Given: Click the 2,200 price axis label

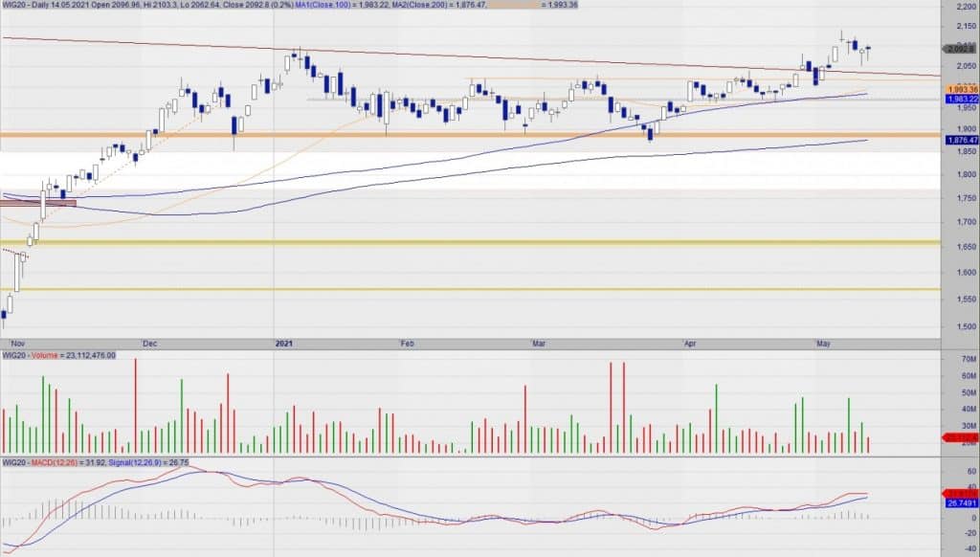Looking at the screenshot, I should [x=961, y=8].
